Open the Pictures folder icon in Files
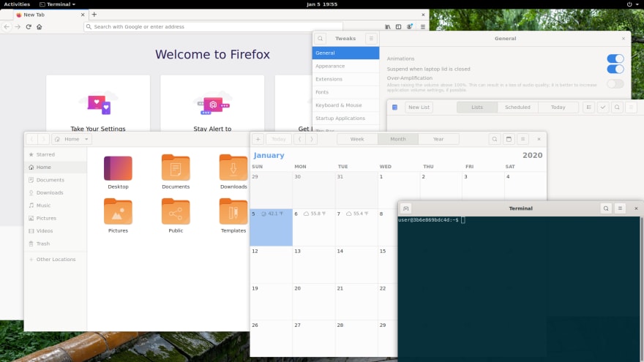Screen dimensions: 644x362 click(x=118, y=211)
